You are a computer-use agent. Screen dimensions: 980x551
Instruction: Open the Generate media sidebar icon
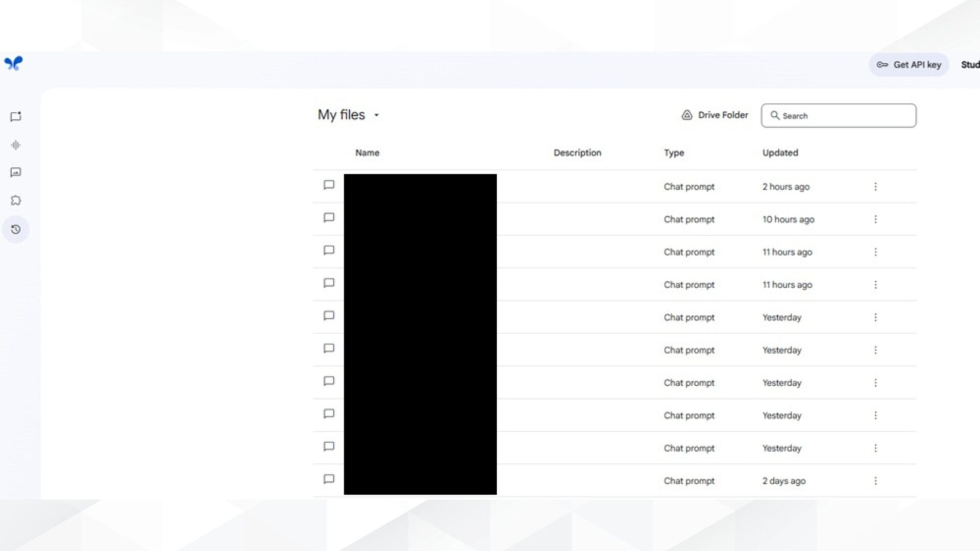[x=16, y=172]
